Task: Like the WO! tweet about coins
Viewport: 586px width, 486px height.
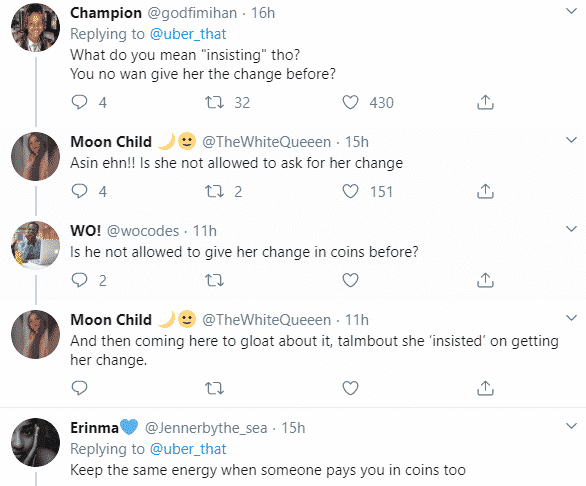Action: 350,280
